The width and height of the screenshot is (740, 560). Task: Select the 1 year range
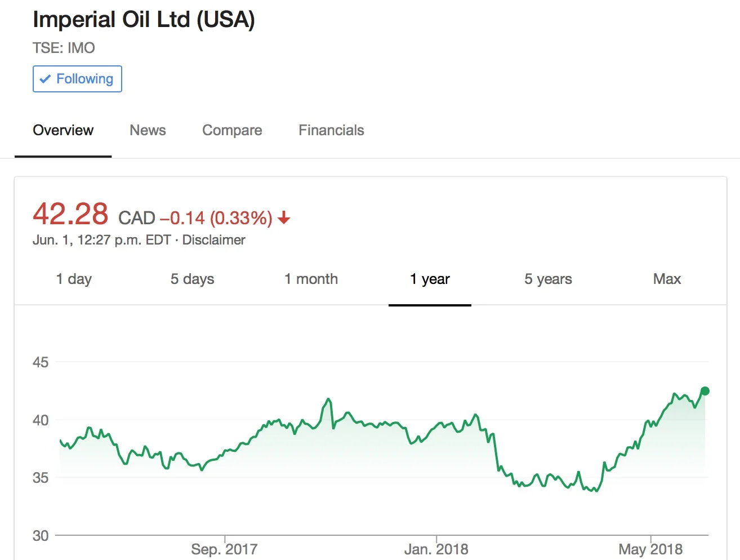(x=430, y=279)
